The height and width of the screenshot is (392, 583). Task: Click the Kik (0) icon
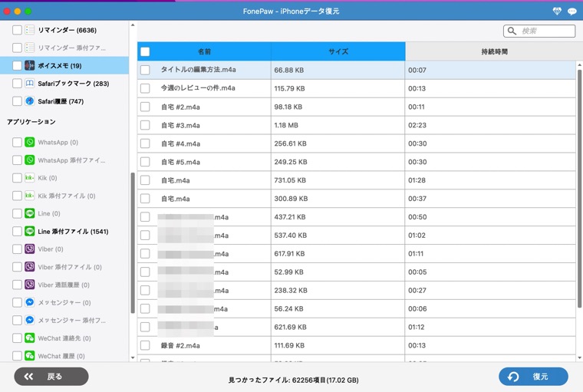coord(30,178)
